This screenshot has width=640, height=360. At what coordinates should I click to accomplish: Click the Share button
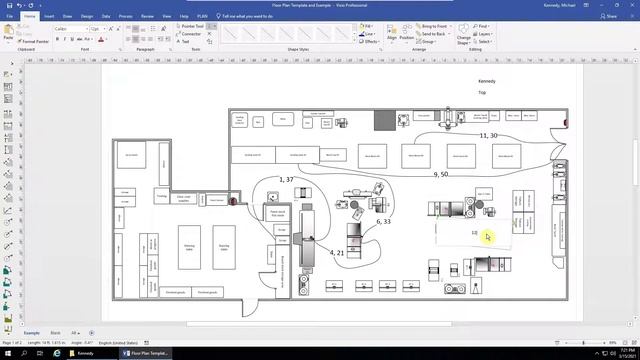pos(609,16)
